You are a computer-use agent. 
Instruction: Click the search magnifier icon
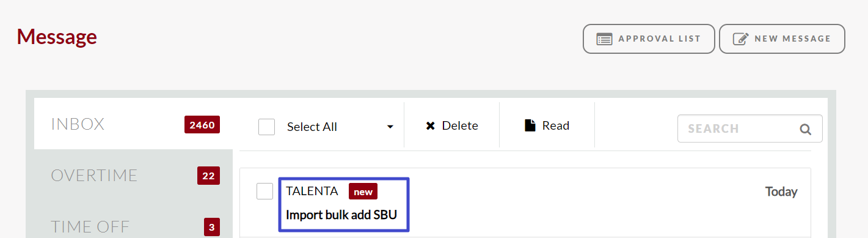tap(806, 129)
